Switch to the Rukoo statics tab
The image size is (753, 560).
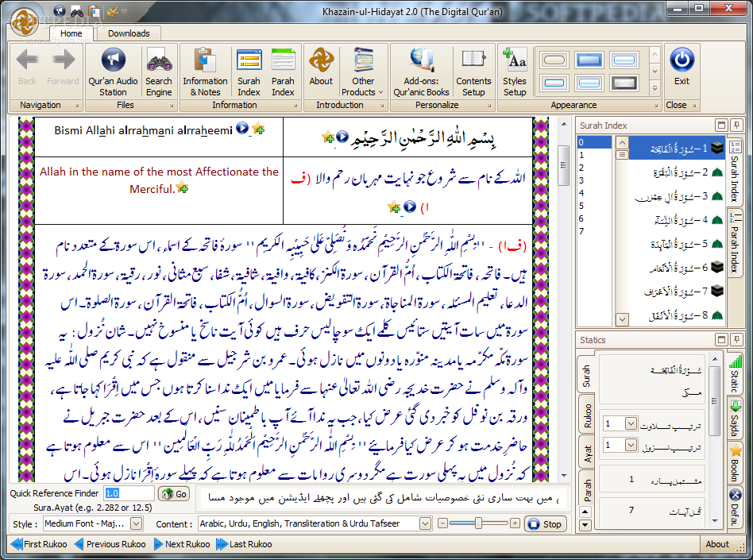(587, 416)
